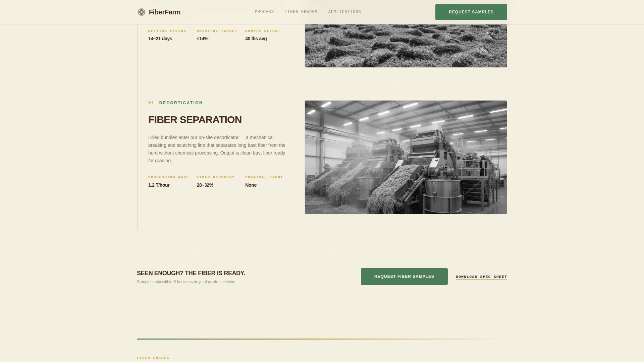View the decorticator factory photo
644x362 pixels.
coord(406,157)
